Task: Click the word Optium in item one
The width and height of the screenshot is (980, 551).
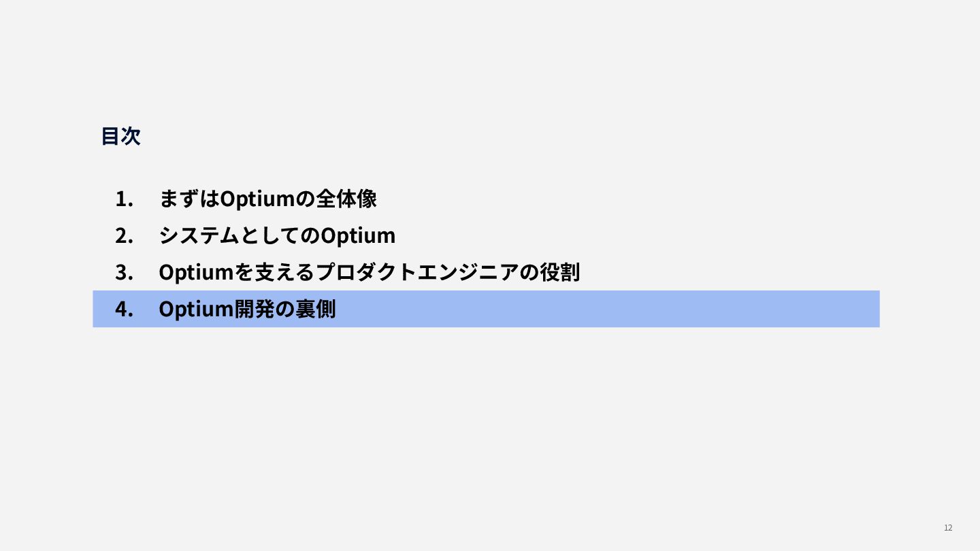Action: pos(259,199)
